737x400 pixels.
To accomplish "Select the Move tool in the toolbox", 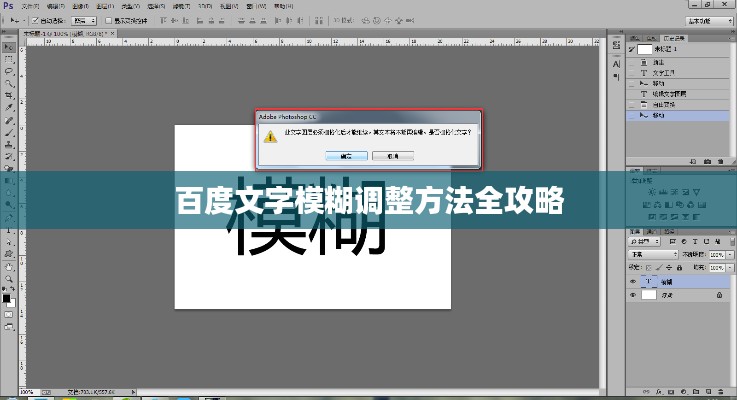I will (9, 47).
